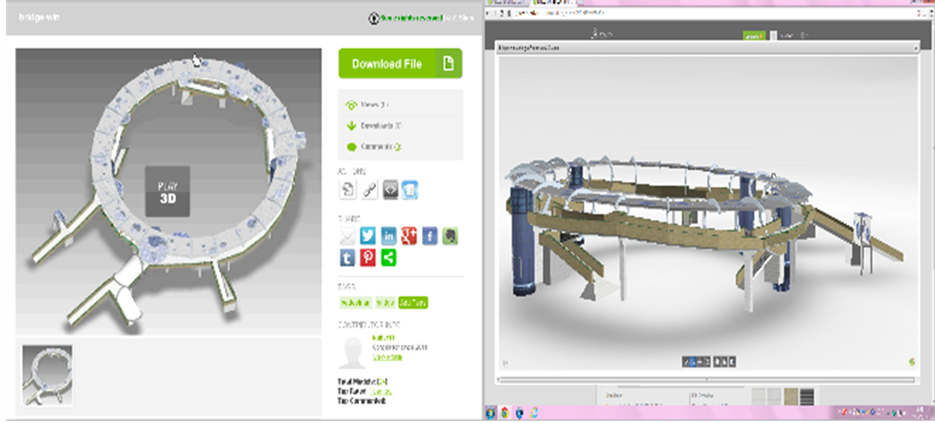Share via the Google+ icon
This screenshot has width=935, height=423.
[x=409, y=236]
